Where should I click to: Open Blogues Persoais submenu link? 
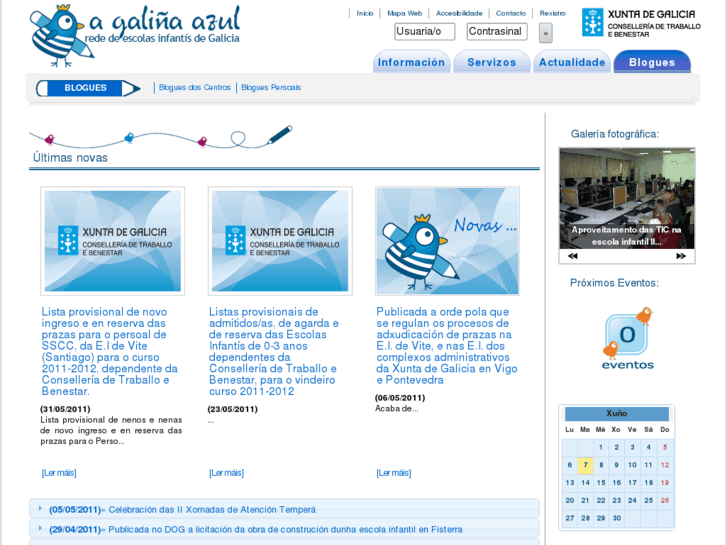pos(271,87)
